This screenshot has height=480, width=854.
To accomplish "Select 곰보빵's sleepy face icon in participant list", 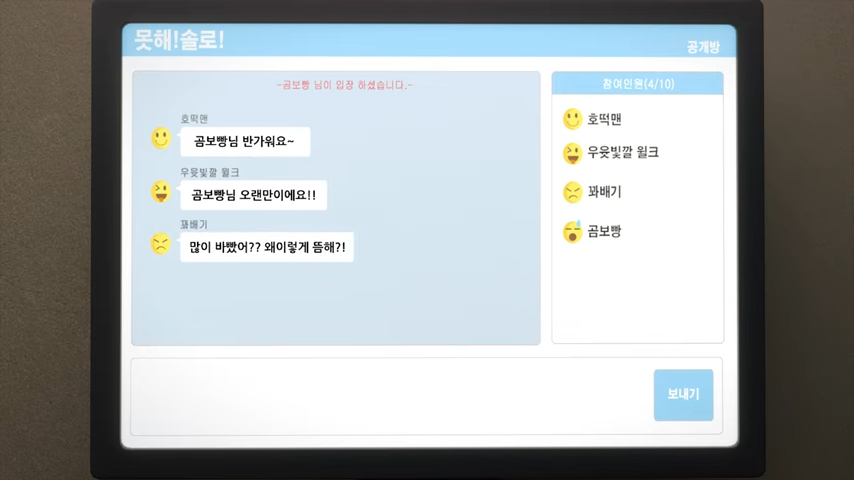I will [x=572, y=232].
